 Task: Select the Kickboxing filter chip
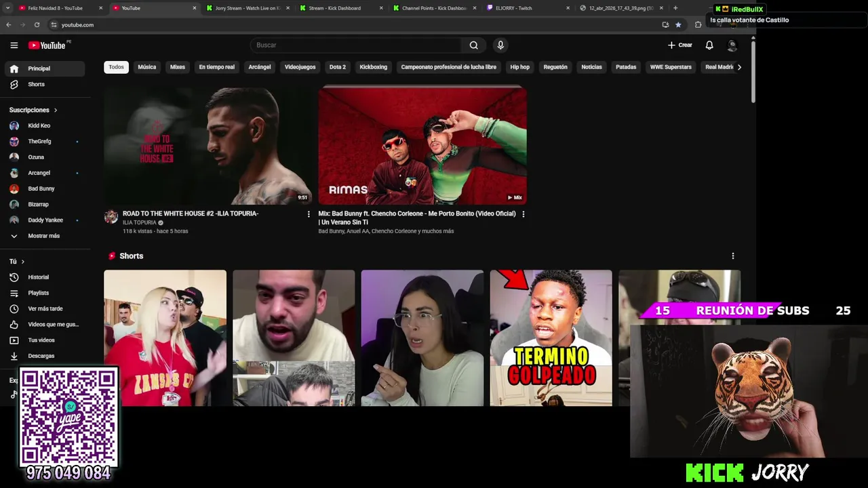coord(374,67)
